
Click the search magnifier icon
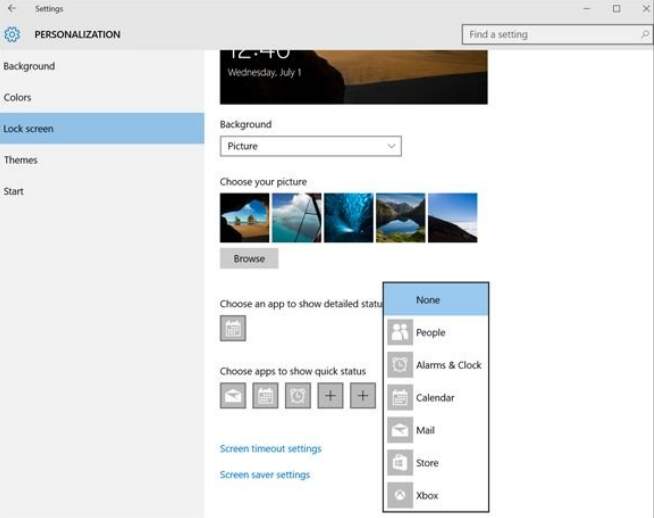tap(644, 34)
